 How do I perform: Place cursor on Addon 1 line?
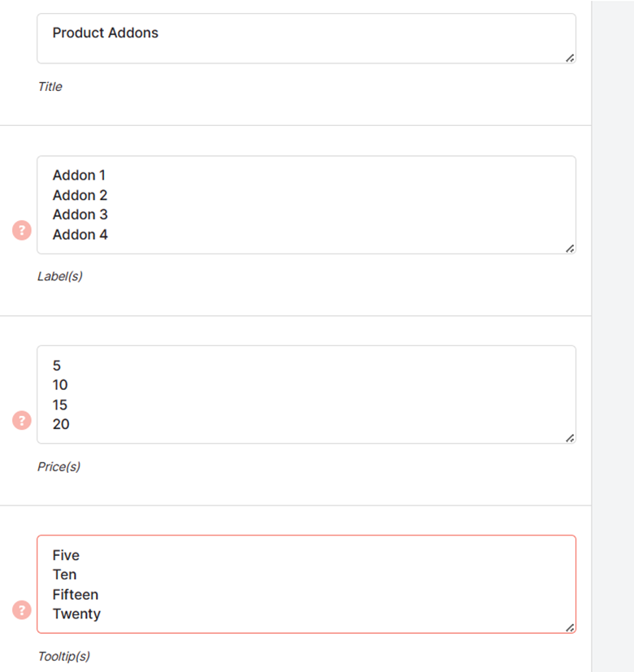(79, 176)
